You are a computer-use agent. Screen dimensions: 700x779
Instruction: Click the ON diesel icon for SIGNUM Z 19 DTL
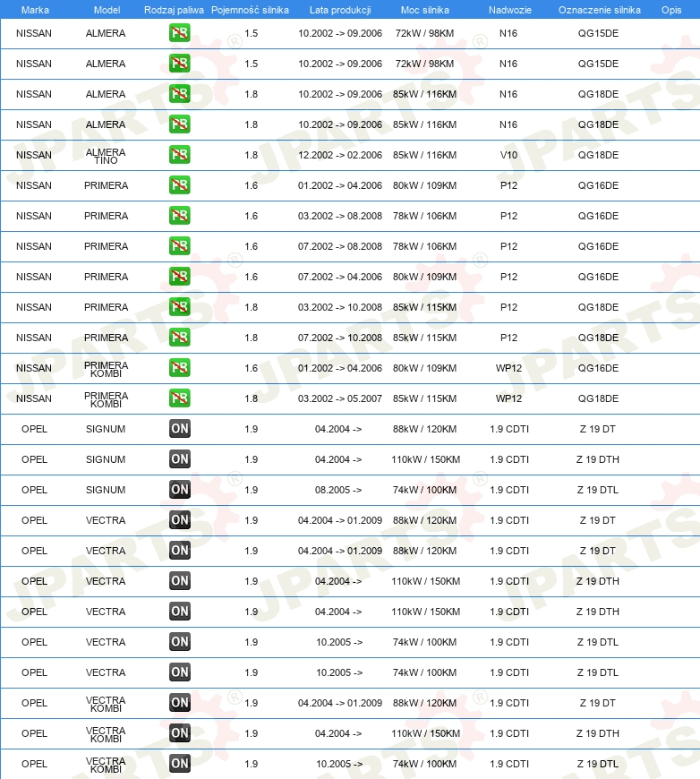(179, 490)
